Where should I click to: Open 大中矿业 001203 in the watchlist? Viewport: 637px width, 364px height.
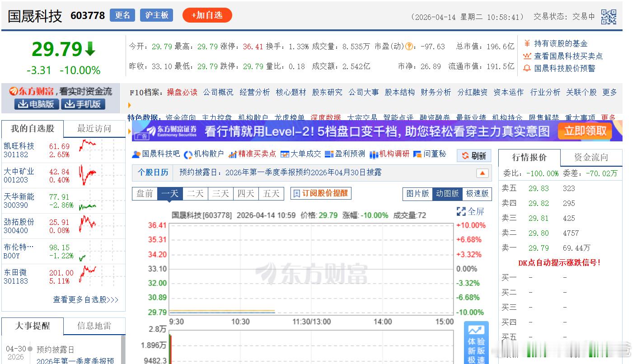click(x=19, y=176)
